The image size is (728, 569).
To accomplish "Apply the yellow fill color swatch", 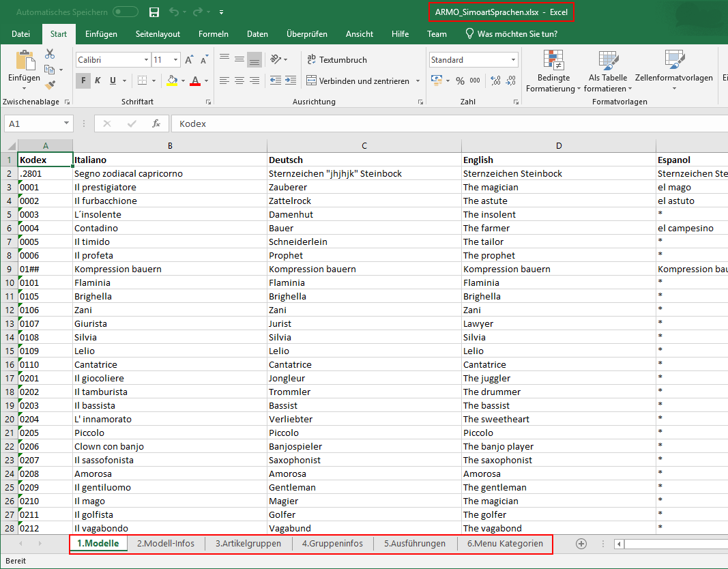I will (172, 81).
